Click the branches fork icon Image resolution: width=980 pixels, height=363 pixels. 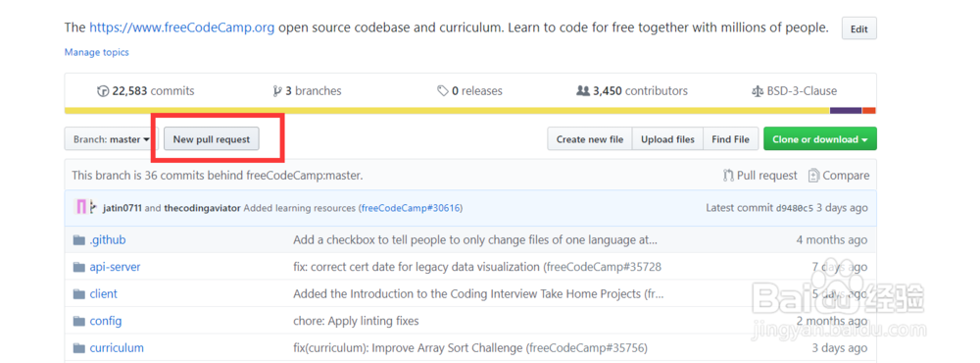pyautogui.click(x=277, y=91)
